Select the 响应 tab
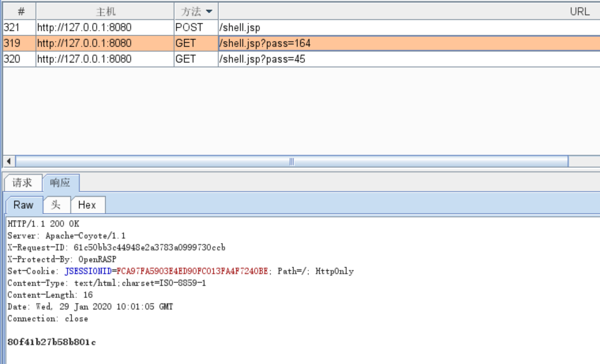This screenshot has width=600, height=364. click(x=61, y=183)
